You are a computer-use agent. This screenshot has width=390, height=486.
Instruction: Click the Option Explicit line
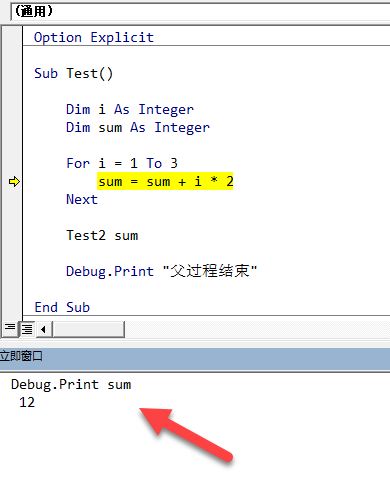pos(94,37)
